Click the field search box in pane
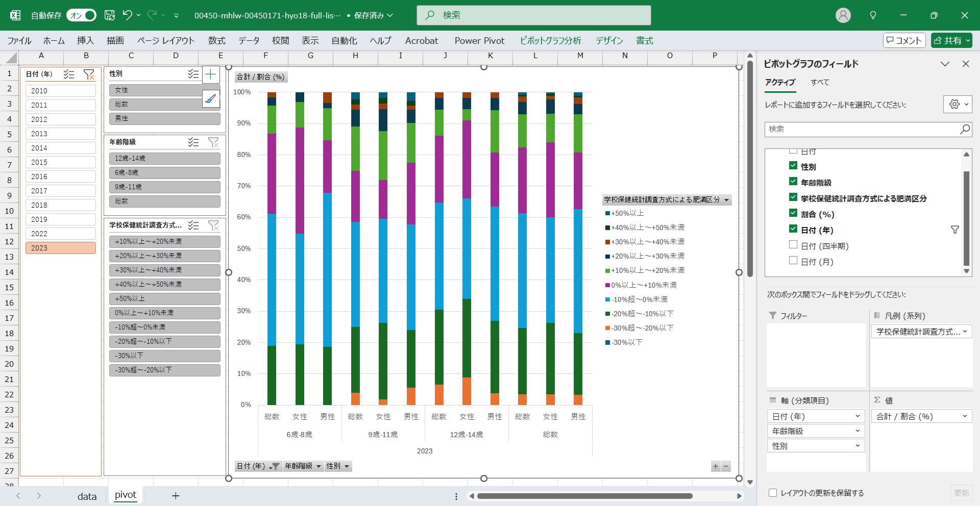Viewport: 980px width, 506px height. pyautogui.click(x=862, y=129)
